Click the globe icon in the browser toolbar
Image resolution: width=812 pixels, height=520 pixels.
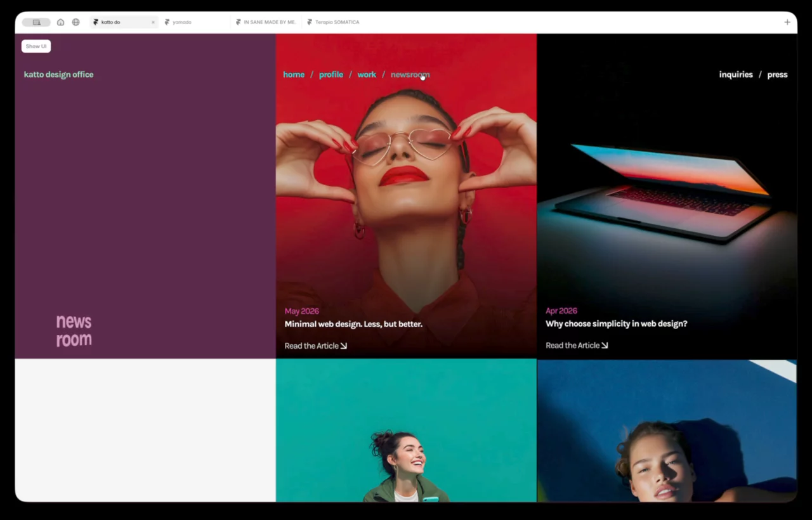(76, 22)
